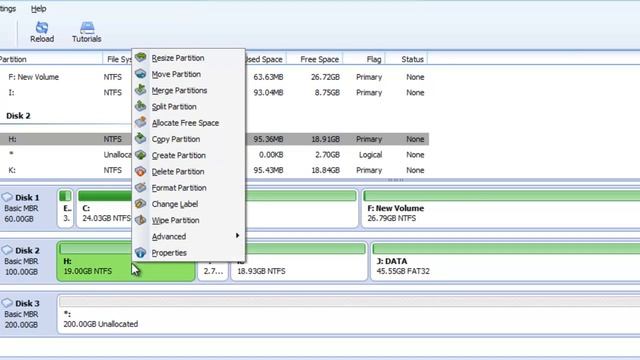Screen dimensions: 640x360
Task: Click the 95.43MB used space cell
Action: tap(268, 170)
